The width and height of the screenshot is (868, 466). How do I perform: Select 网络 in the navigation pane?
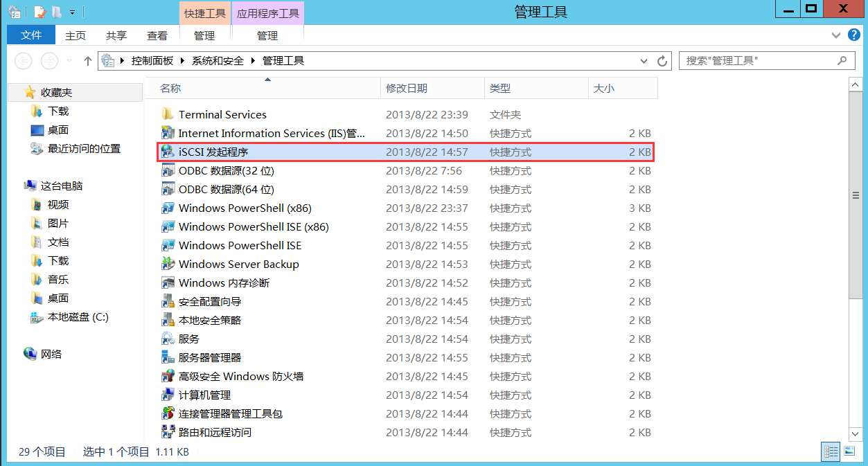(51, 354)
